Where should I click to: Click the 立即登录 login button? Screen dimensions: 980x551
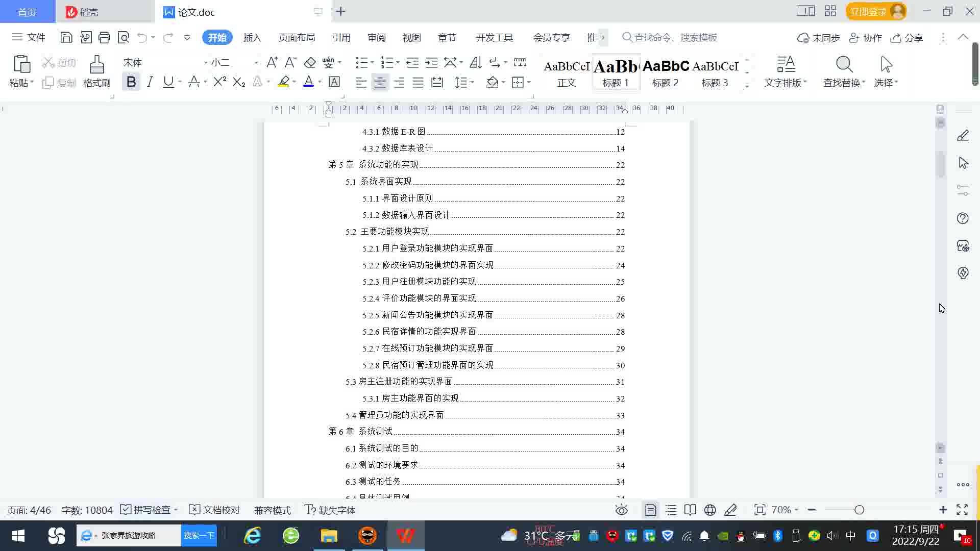point(868,12)
